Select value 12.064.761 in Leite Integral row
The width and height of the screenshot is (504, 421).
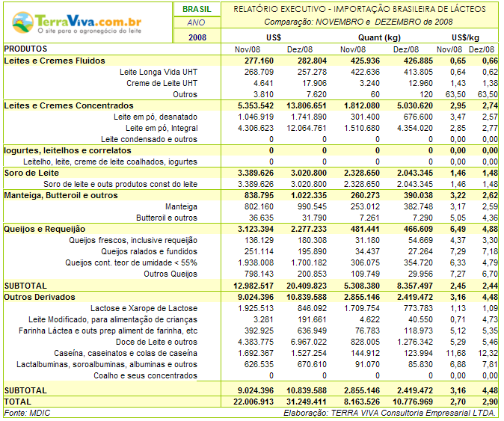tap(307, 128)
